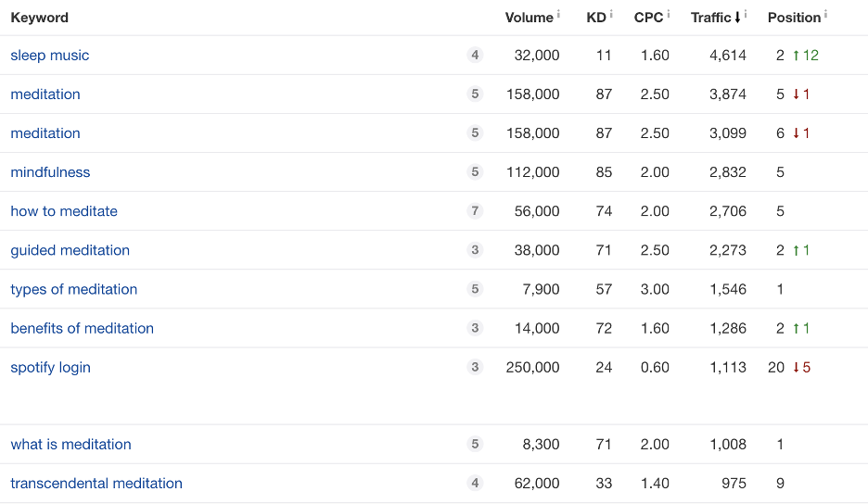Click word-count badge on spotify login row
Viewport: 868px width, 504px height.
(x=475, y=368)
